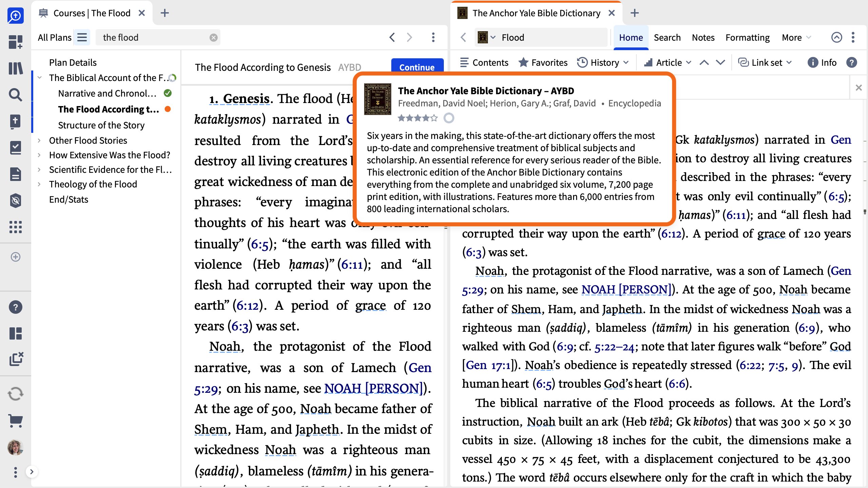Open the dashboard add-panel icon

pos(16,42)
